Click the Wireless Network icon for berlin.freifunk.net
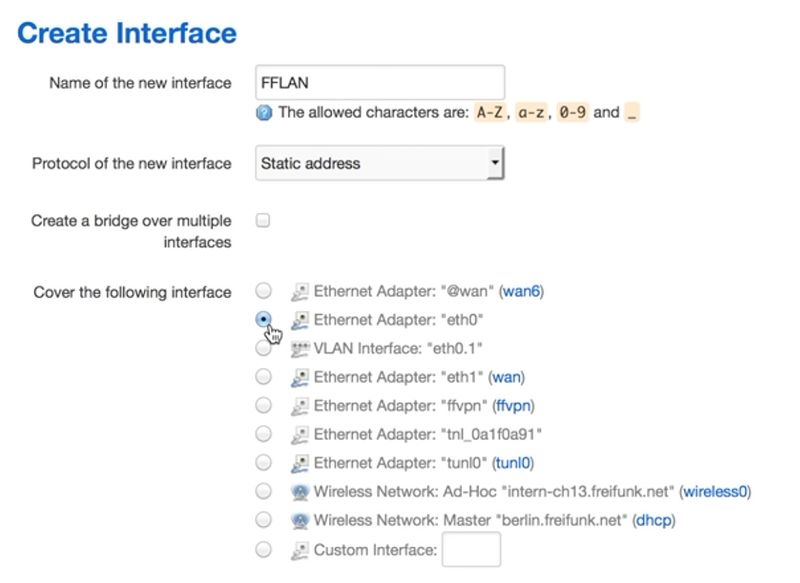The height and width of the screenshot is (583, 800). pos(300,520)
